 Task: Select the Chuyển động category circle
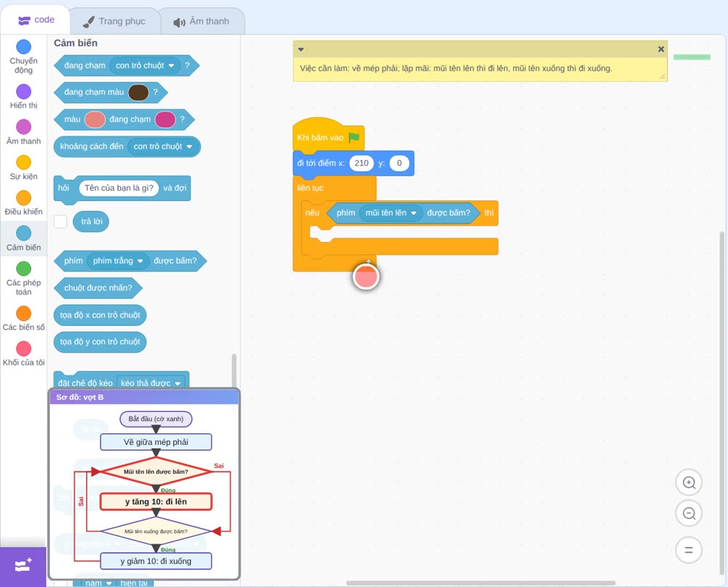[x=24, y=47]
